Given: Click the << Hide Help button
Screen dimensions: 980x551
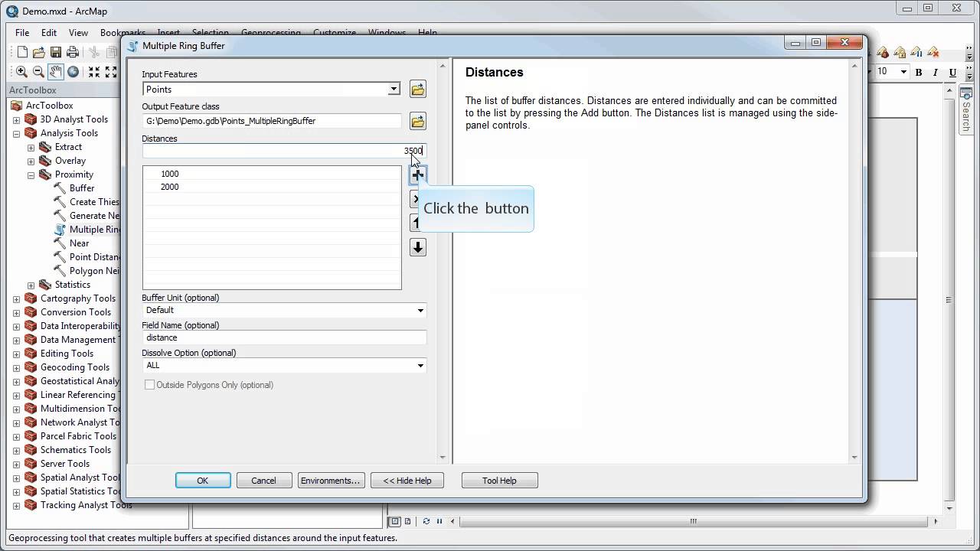Looking at the screenshot, I should coord(407,481).
